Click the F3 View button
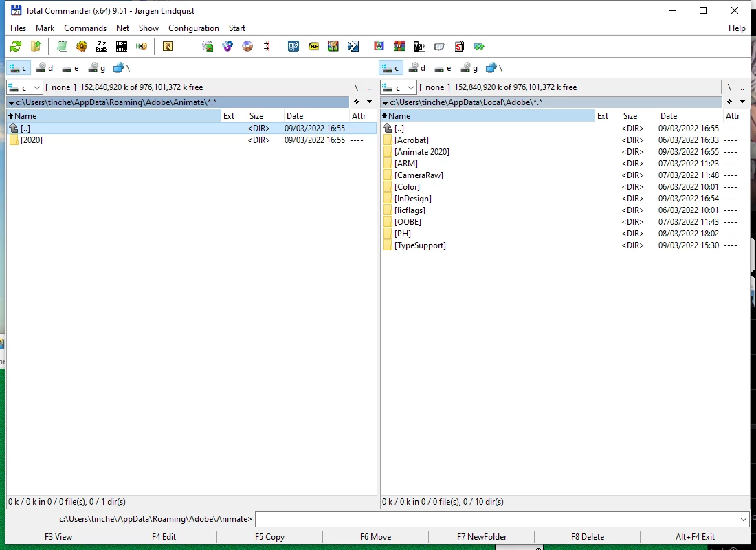This screenshot has height=550, width=756. pyautogui.click(x=58, y=536)
